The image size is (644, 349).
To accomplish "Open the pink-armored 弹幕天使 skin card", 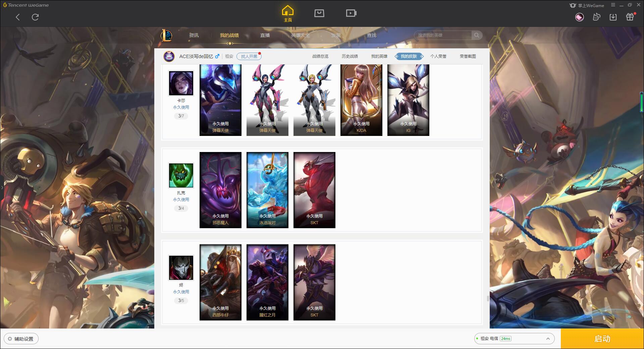I will (x=267, y=100).
